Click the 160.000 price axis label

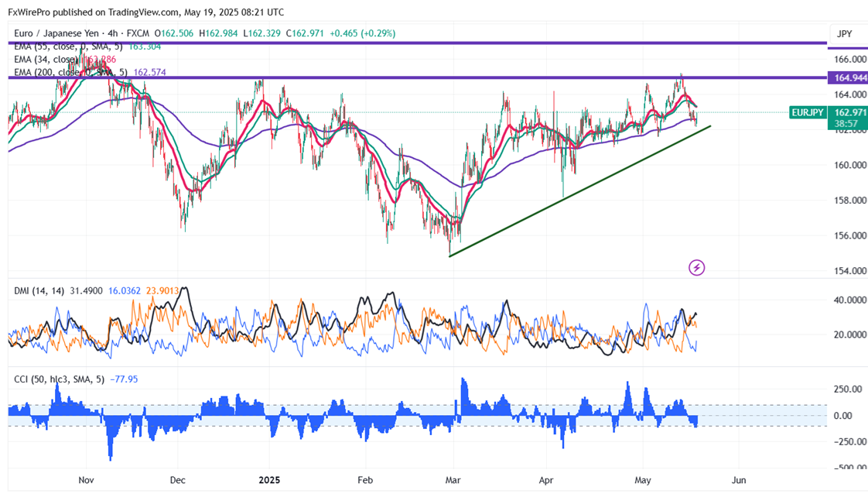[849, 165]
